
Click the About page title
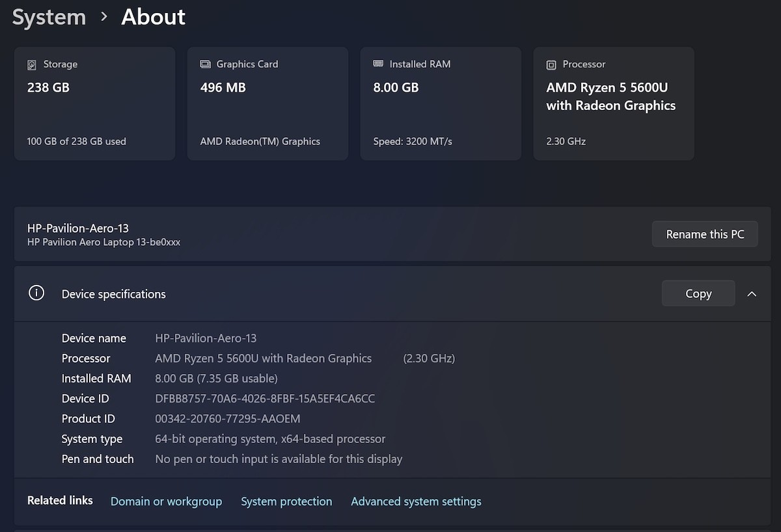[x=154, y=17]
